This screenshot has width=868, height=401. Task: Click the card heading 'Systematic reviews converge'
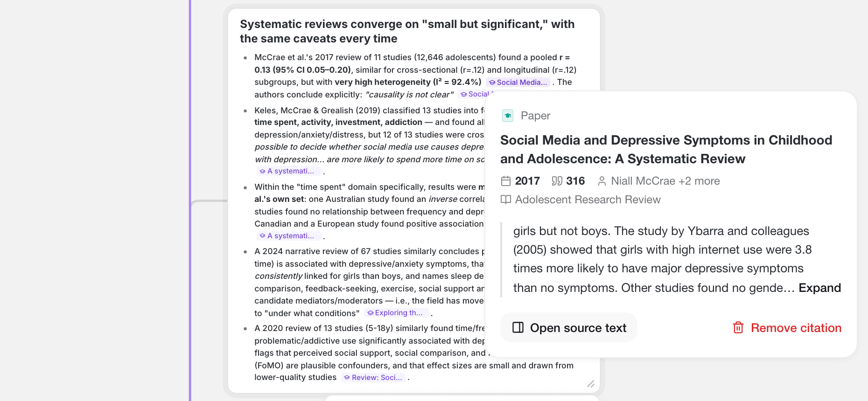407,31
